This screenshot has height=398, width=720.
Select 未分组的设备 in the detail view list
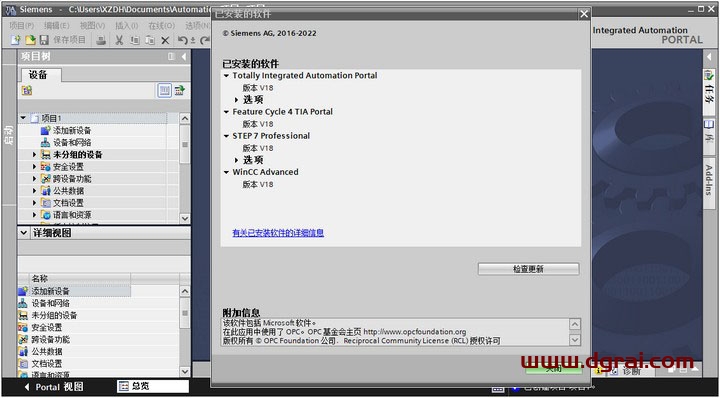pos(54,315)
